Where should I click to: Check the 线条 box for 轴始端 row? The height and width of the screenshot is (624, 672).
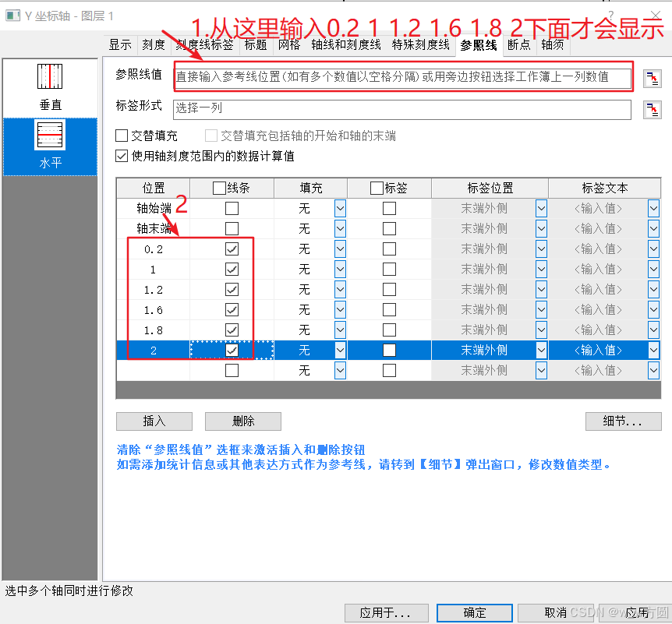point(232,209)
